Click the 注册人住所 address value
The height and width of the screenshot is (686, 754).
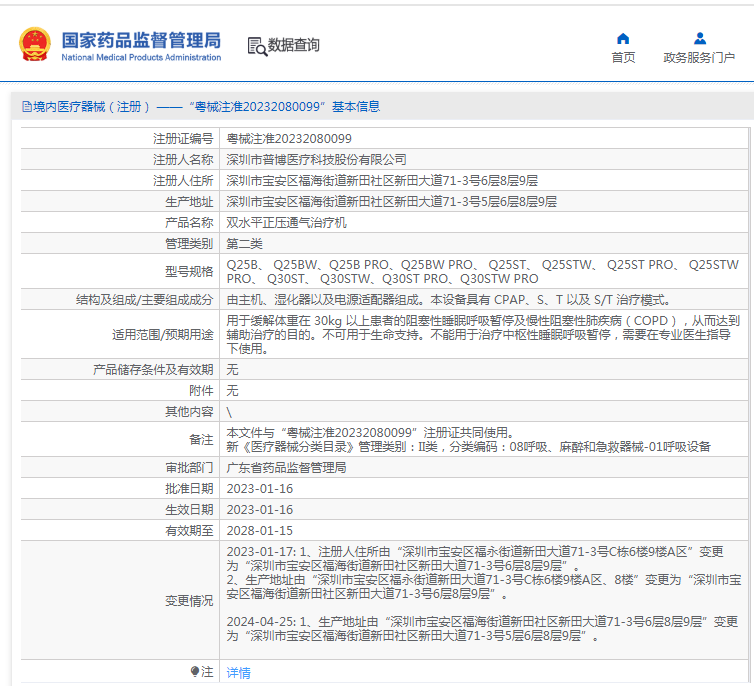382,181
